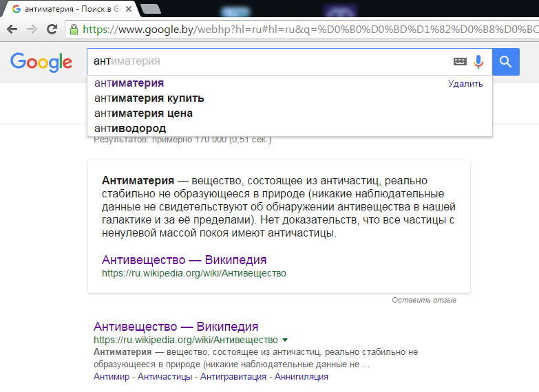Click the result URL https://ru.wikipedia.org/wiki/Антивещество under first result
Viewport: 539px width, 392px height.
[186, 340]
